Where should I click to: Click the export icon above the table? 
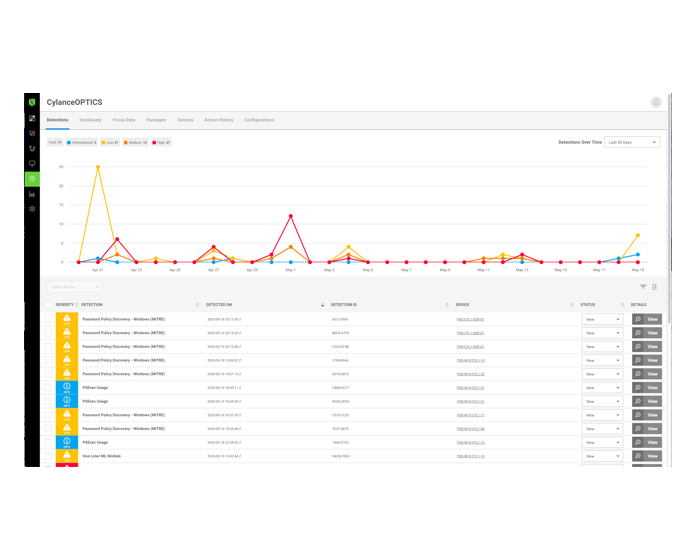[655, 287]
